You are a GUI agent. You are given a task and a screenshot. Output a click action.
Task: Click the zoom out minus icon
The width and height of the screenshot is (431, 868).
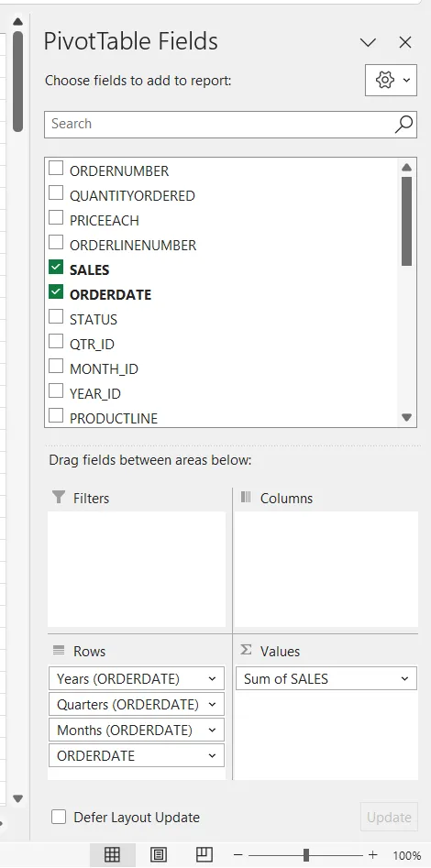[x=238, y=855]
